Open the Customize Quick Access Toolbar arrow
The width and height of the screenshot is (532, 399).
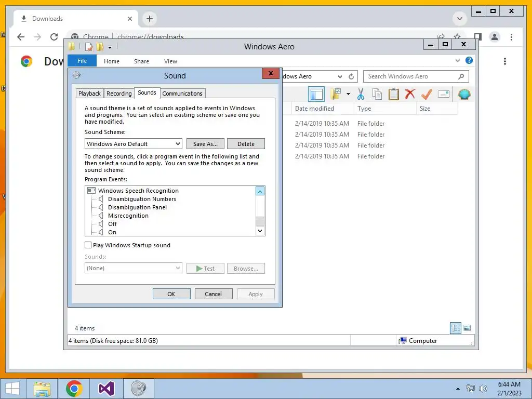(x=110, y=47)
